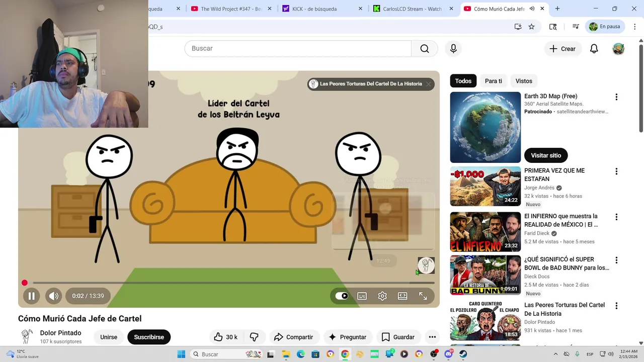Open the Chrome profile En pausa chip
The height and width of the screenshot is (362, 644).
[x=605, y=27]
